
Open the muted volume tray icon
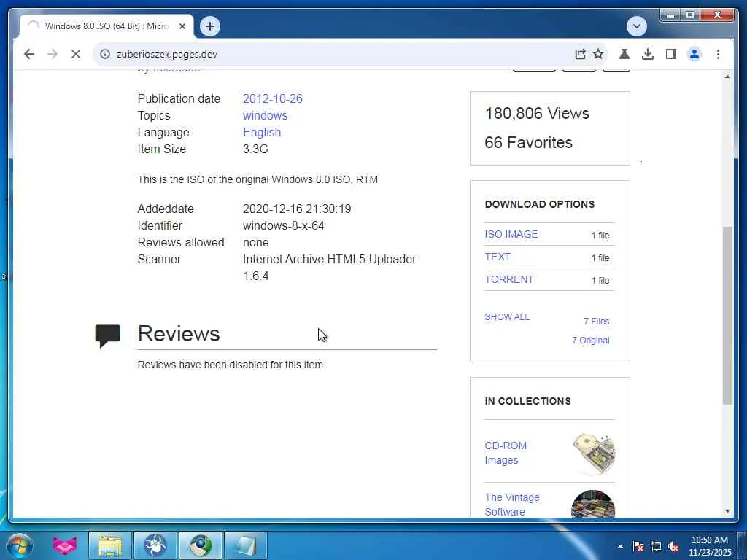coord(673,546)
